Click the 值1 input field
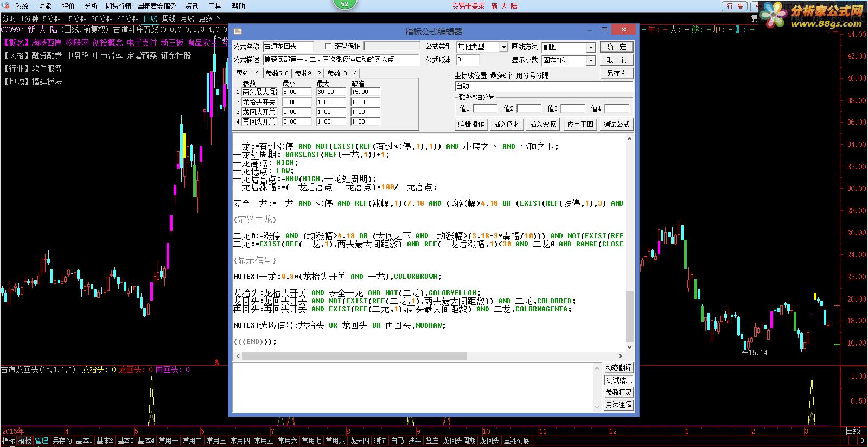Image resolution: width=868 pixels, height=447 pixels. (485, 108)
